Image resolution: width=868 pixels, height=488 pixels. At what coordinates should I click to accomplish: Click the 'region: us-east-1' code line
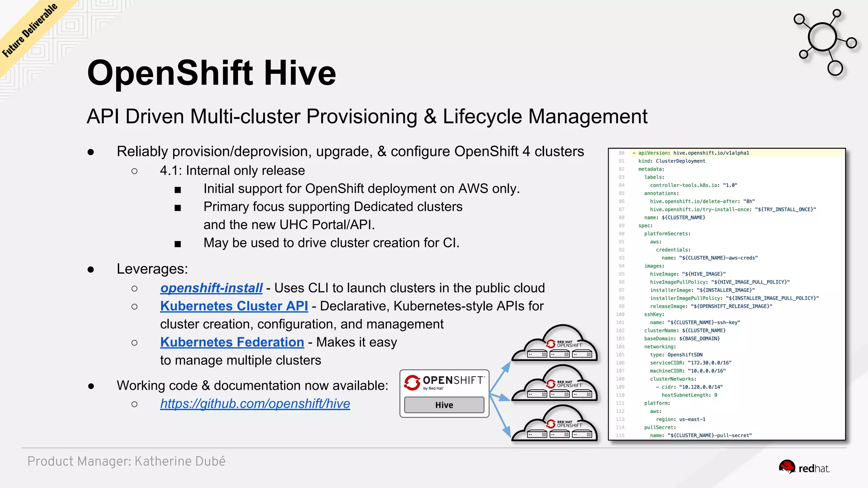tap(681, 419)
